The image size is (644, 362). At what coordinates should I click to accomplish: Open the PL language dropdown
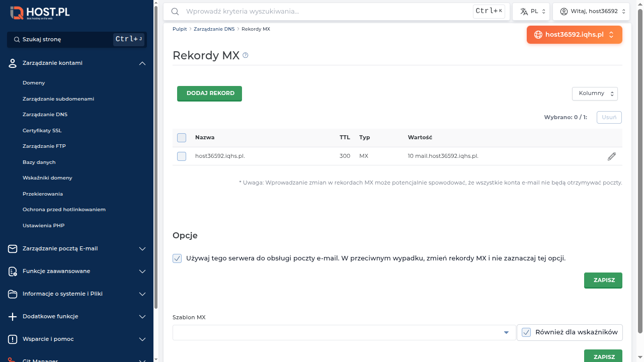(531, 11)
